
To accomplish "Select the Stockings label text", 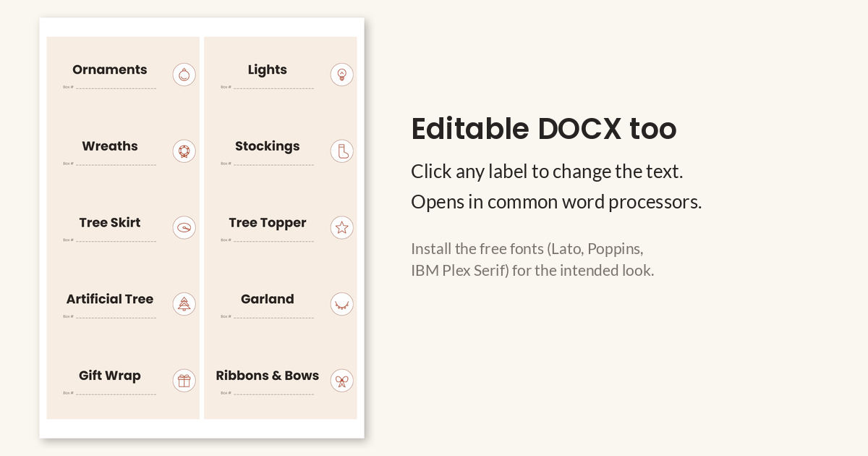I will pos(268,147).
